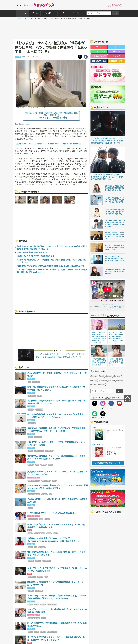Focus the header keyword search field
The height and width of the screenshot is (644, 138).
(x=98, y=13)
